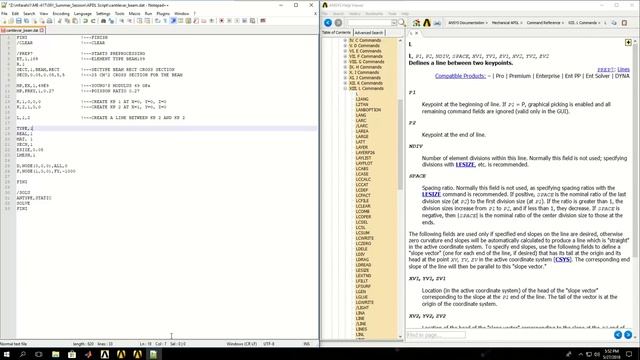Open the LESIZE link under SPACE description
The image size is (640, 360).
pyautogui.click(x=431, y=194)
